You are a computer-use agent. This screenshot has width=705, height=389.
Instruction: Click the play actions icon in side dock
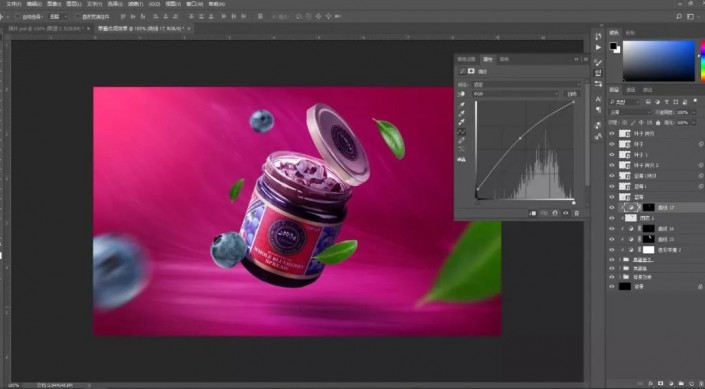598,47
